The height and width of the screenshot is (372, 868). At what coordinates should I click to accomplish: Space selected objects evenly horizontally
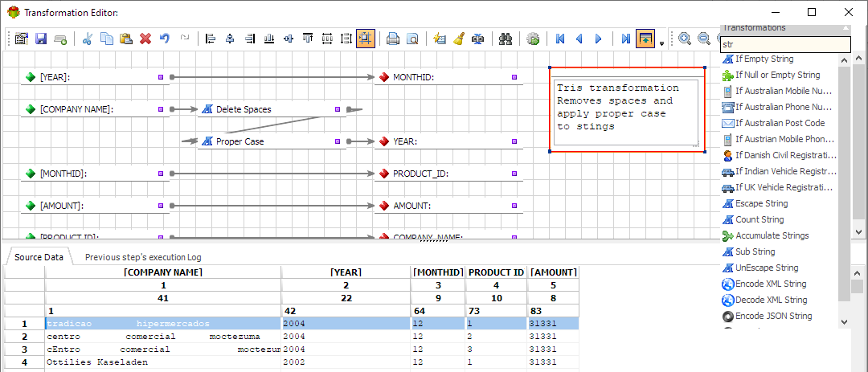[x=327, y=39]
